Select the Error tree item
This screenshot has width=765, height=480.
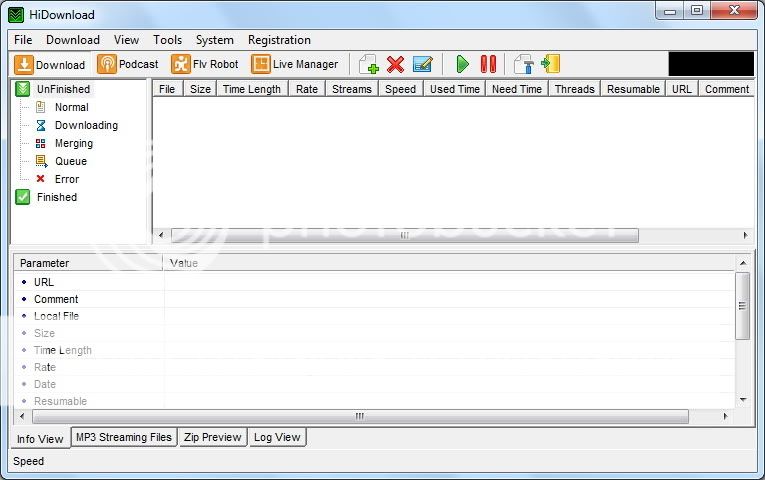click(x=67, y=180)
